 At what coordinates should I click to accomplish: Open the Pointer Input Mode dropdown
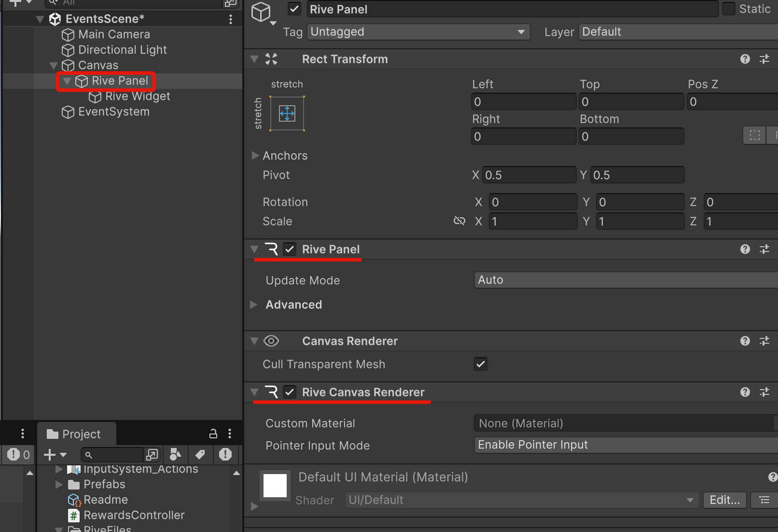[x=626, y=445]
